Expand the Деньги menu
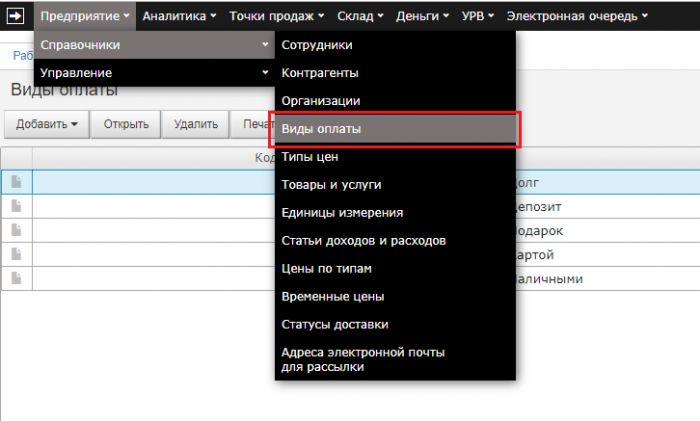Image resolution: width=700 pixels, height=421 pixels. tap(421, 15)
